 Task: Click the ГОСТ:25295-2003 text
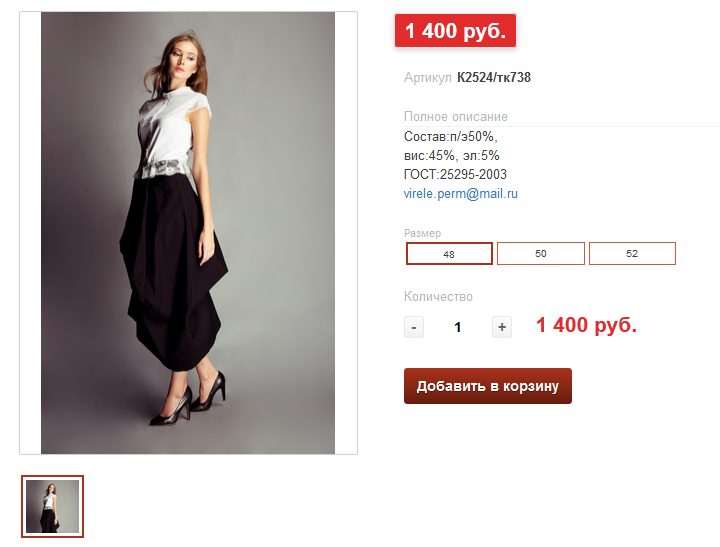[455, 174]
